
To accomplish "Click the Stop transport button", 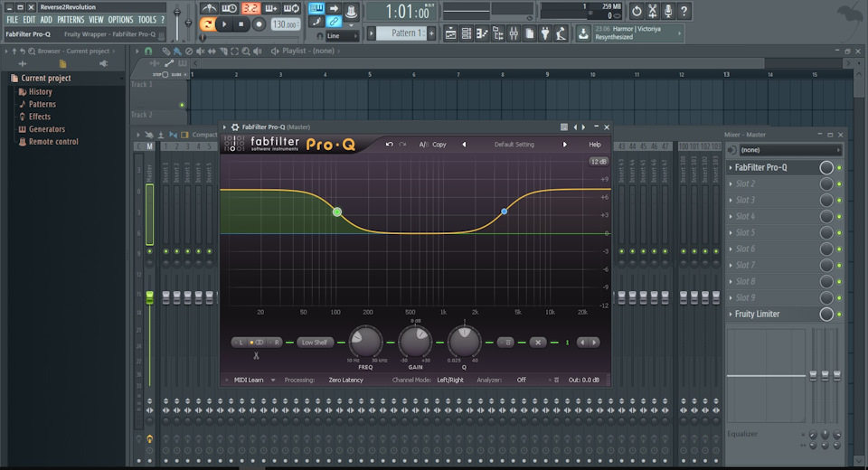I will click(x=241, y=24).
